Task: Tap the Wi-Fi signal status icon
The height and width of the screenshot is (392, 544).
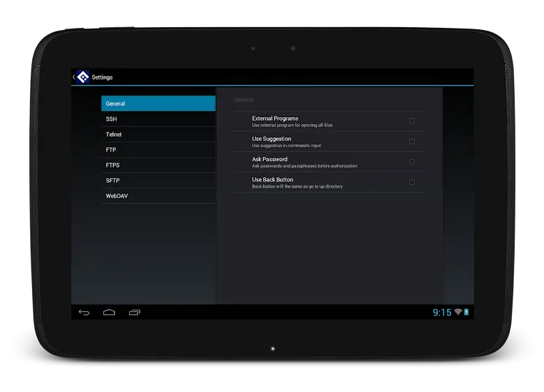Action: 458,312
